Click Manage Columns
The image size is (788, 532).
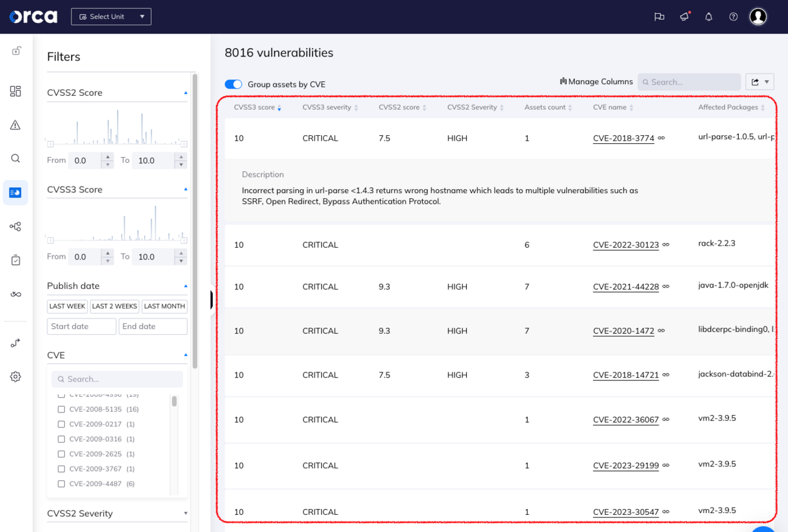(x=596, y=81)
